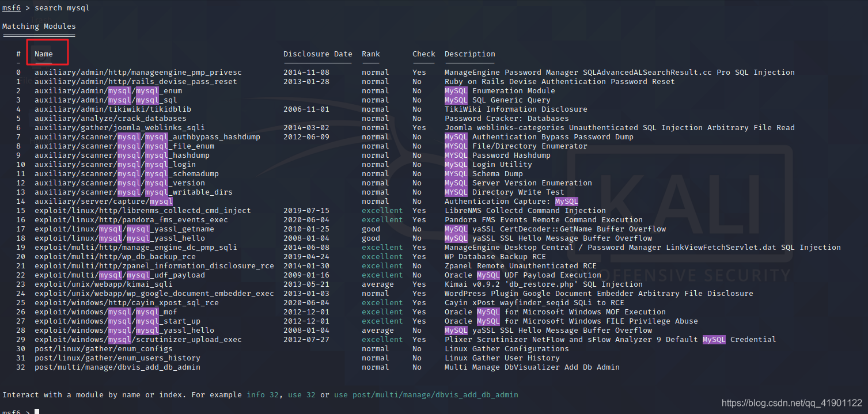Select exploit/multi/http/wp_db_backup_rce module name

coord(115,257)
